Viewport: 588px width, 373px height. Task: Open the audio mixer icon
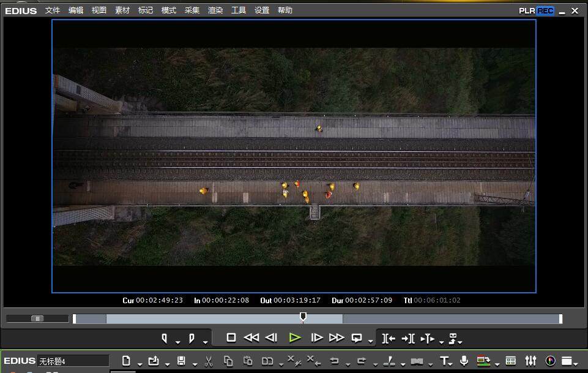coord(530,361)
